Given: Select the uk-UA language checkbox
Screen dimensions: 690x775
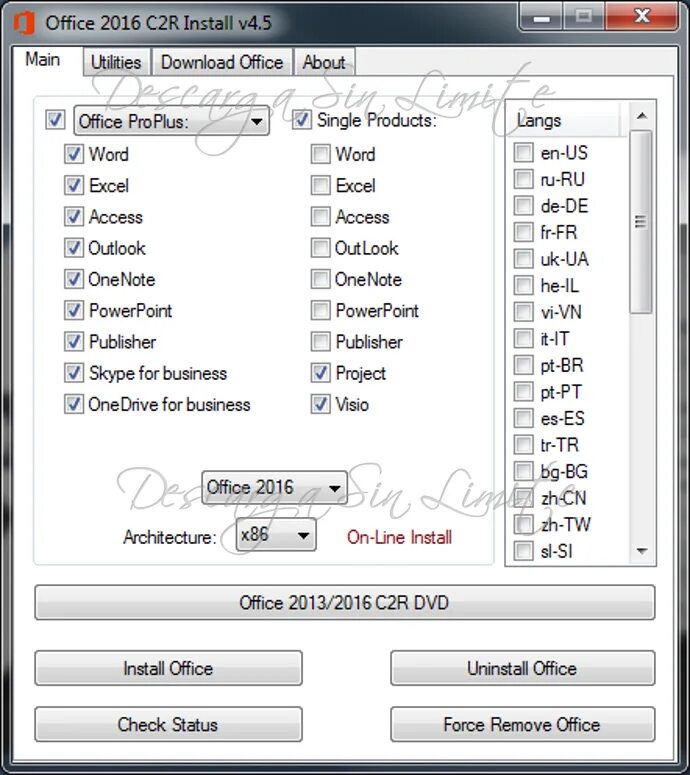Looking at the screenshot, I should [523, 259].
